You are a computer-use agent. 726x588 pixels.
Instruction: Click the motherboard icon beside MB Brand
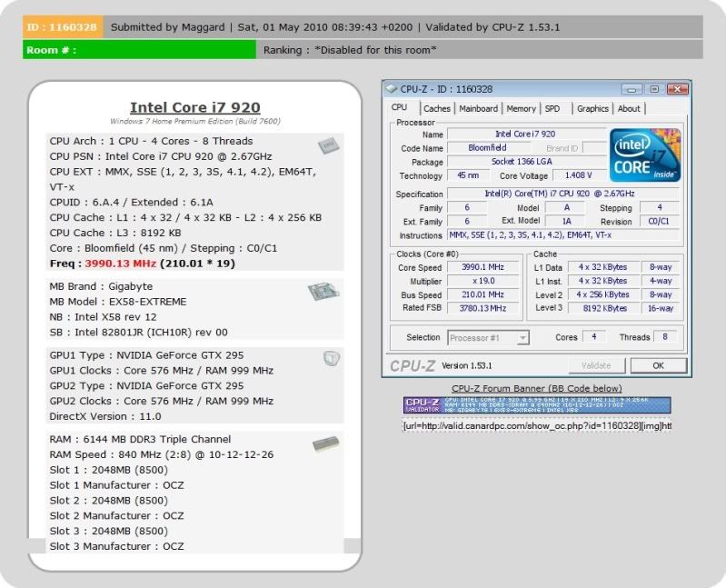pos(323,291)
